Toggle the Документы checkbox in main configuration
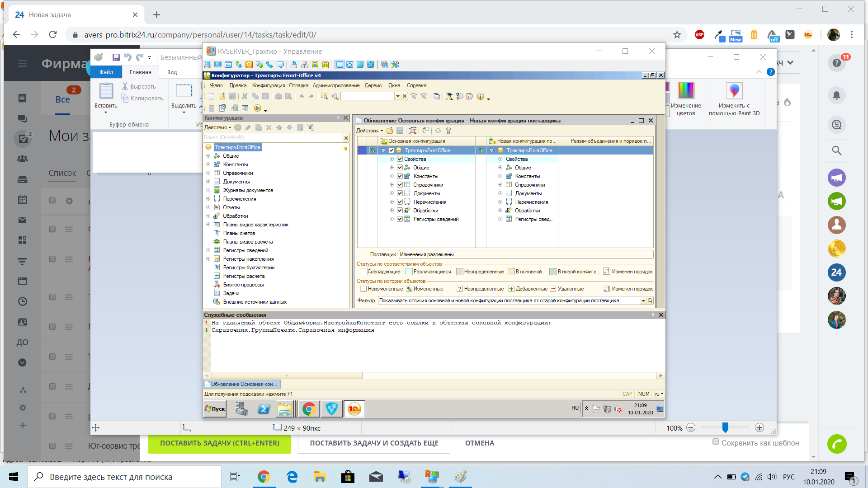Image resolution: width=868 pixels, height=488 pixels. [x=400, y=193]
